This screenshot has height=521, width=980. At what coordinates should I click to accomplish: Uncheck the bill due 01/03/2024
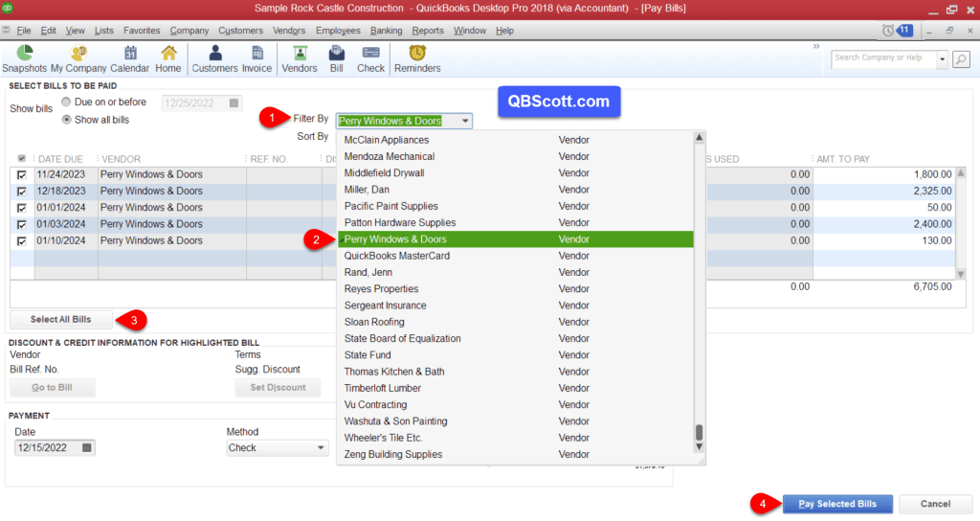pos(22,224)
